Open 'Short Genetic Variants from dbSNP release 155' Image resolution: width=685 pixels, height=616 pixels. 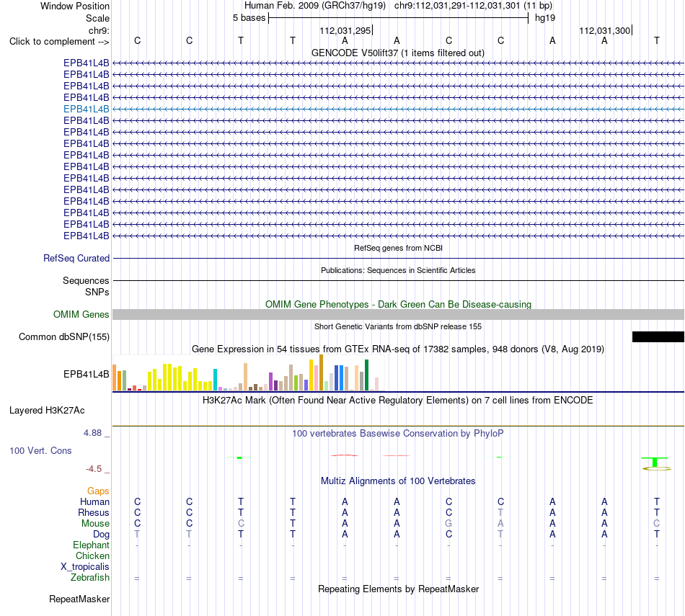point(398,326)
